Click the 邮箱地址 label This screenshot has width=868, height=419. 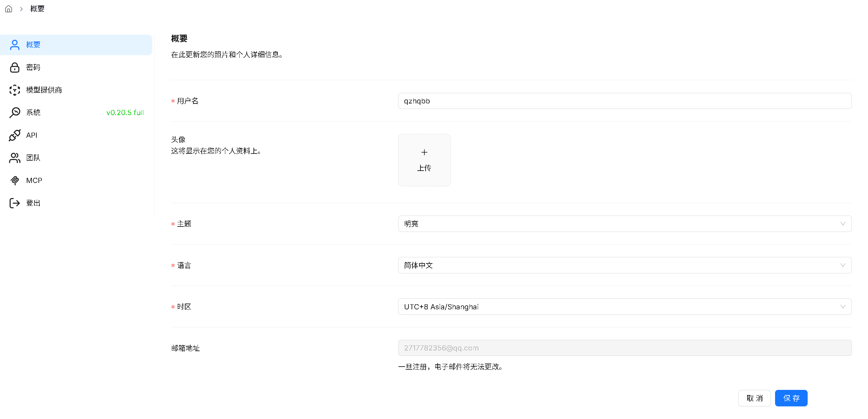186,348
